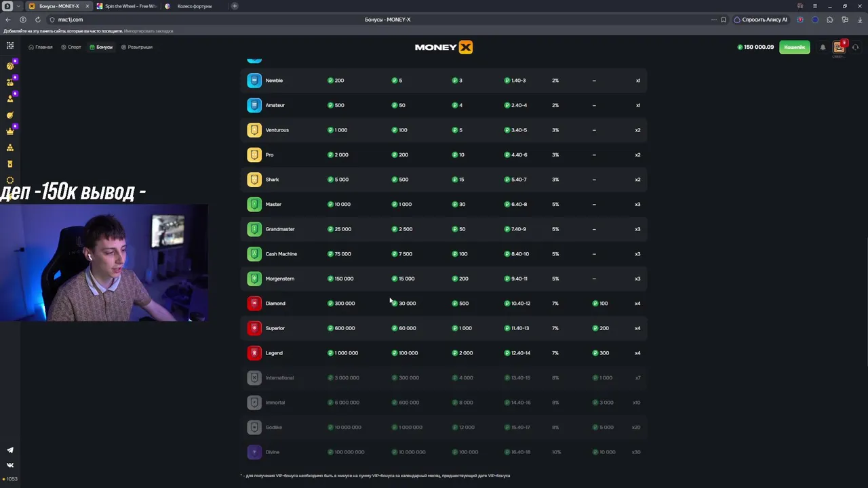Click the online counter 1053
This screenshot has height=488, width=868.
pos(9,479)
